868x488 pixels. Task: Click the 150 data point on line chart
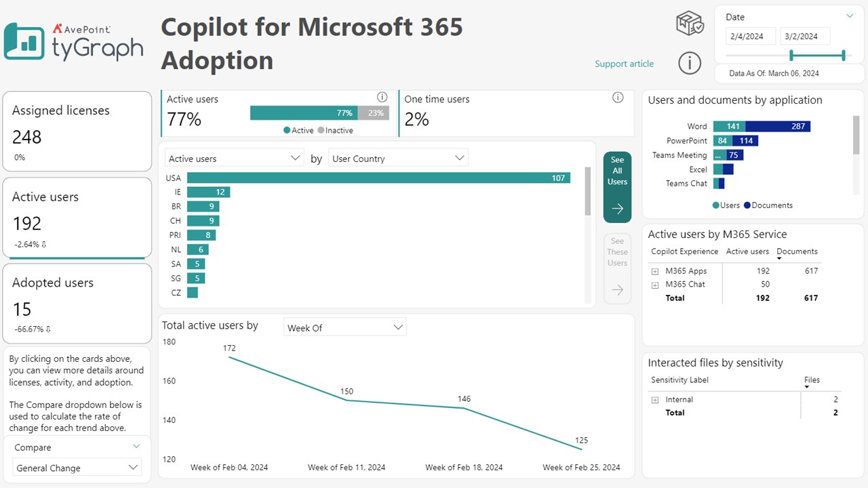(x=347, y=400)
